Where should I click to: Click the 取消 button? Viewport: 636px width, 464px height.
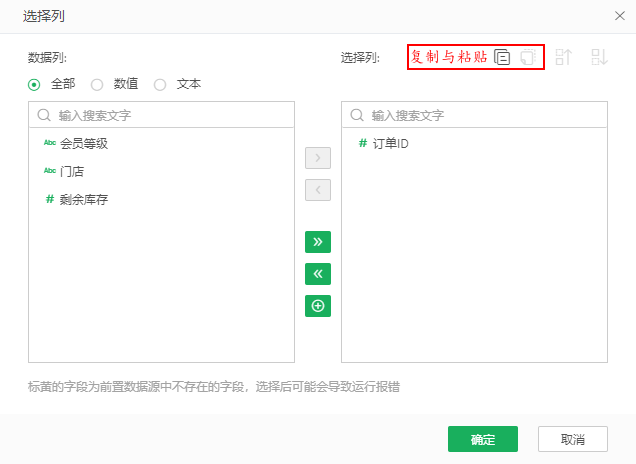coord(573,439)
